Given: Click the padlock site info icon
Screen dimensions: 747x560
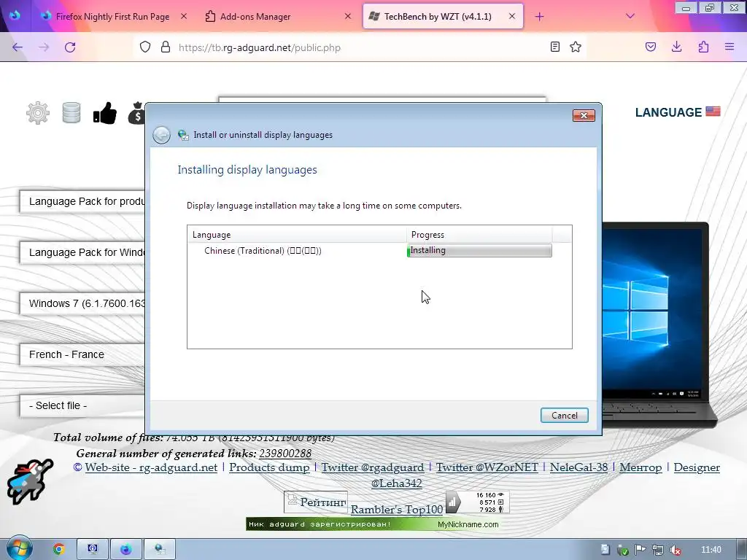Looking at the screenshot, I should point(166,47).
